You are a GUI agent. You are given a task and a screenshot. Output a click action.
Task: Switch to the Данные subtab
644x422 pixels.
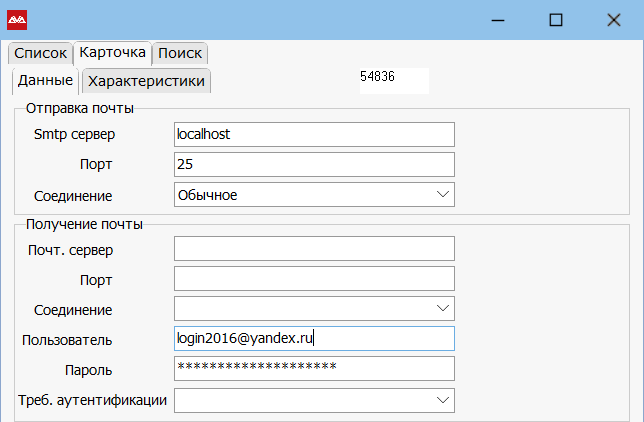45,80
